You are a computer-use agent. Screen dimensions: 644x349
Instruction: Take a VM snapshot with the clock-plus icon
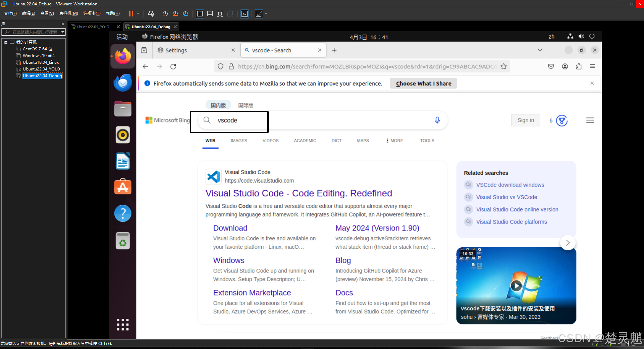[165, 14]
